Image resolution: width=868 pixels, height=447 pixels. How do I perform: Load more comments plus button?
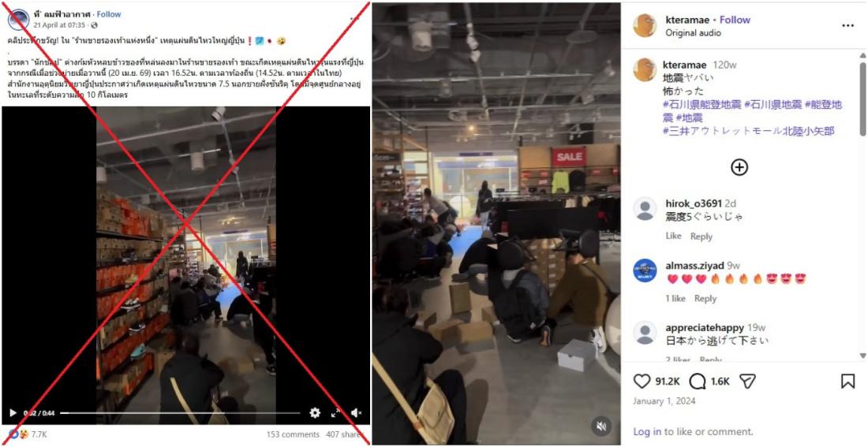click(x=739, y=167)
